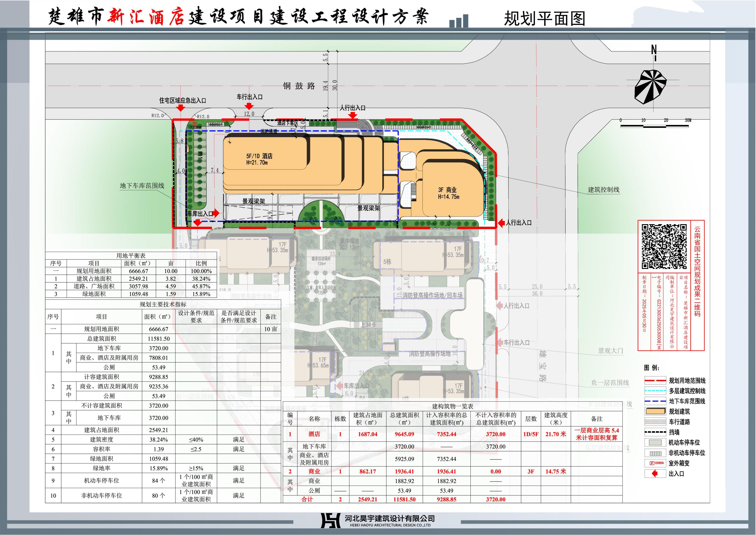This screenshot has width=756, height=535.
Task: Click the 室外箱变 1250KVA symbol in the legend
Action: coord(655,463)
